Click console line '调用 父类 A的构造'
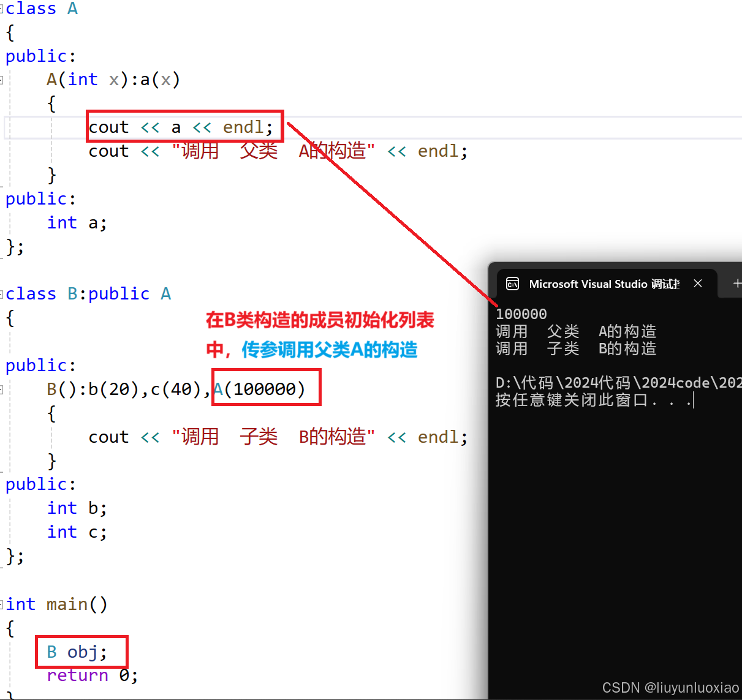 pyautogui.click(x=576, y=331)
